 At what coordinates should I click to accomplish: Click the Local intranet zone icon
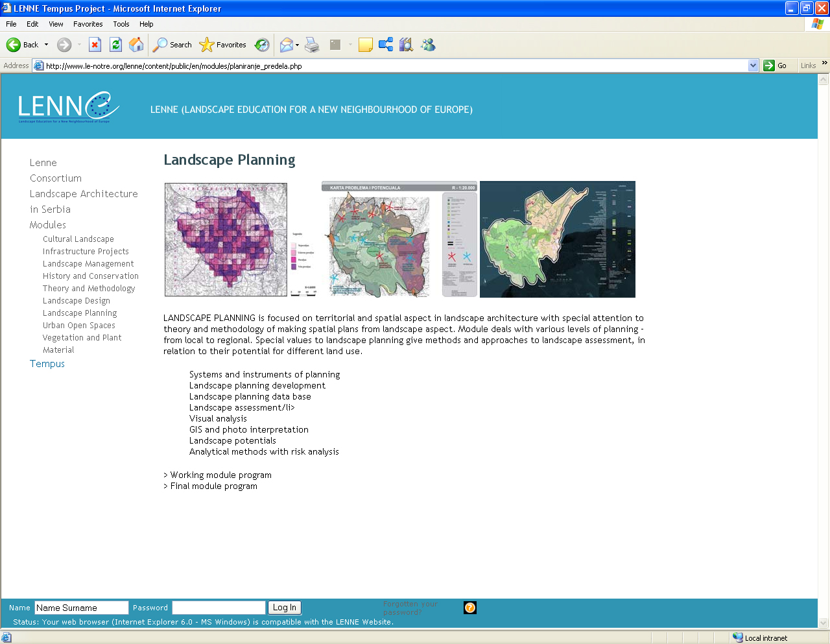click(x=738, y=638)
